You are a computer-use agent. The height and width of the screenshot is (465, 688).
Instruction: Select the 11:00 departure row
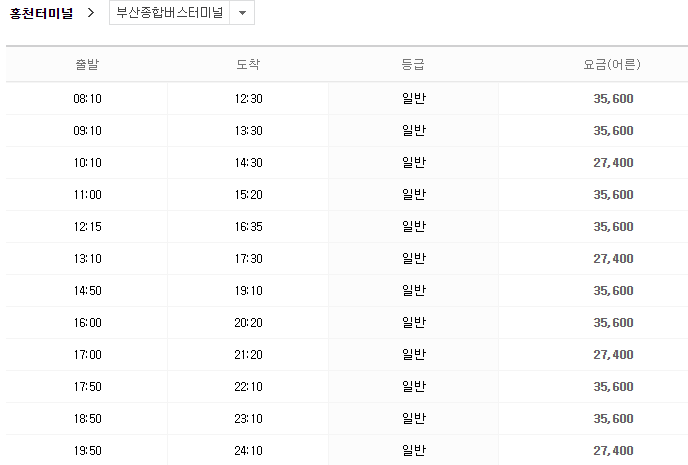click(87, 195)
